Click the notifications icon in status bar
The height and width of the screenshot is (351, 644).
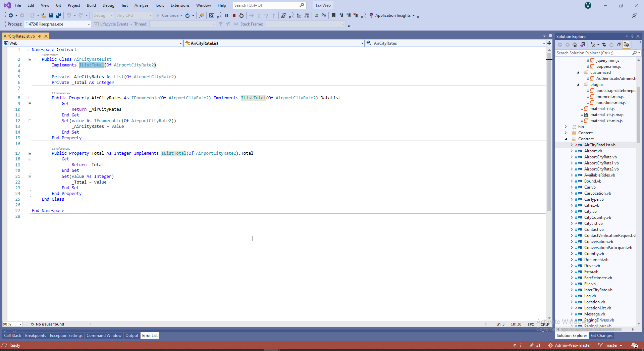(634, 345)
